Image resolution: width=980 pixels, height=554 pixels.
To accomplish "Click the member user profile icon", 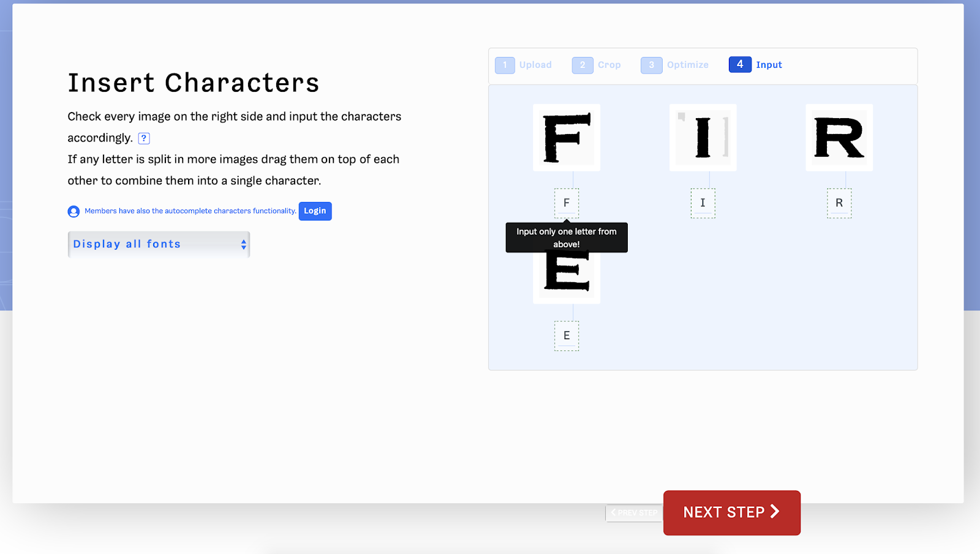I will tap(73, 211).
